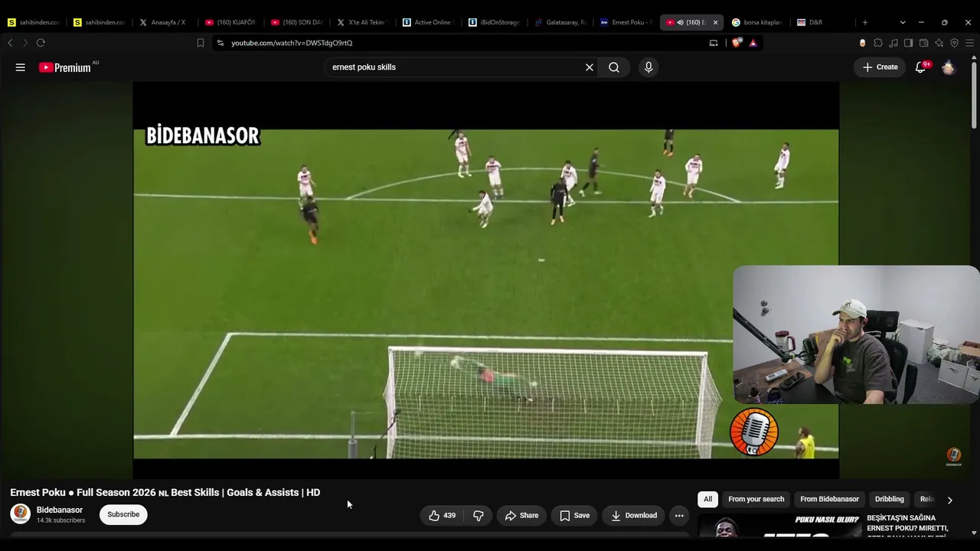Screen dimensions: 980x551
Task: Open the Brave main menu
Action: pyautogui.click(x=969, y=43)
